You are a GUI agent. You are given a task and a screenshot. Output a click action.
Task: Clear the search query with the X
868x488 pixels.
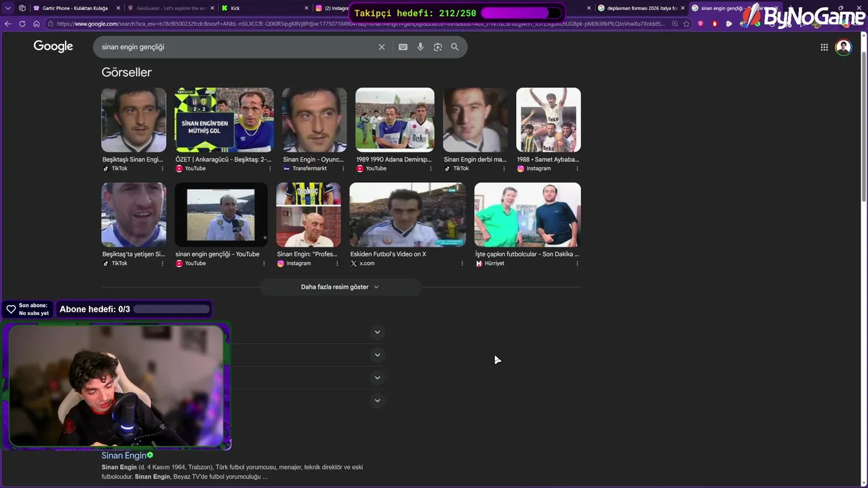coord(382,47)
